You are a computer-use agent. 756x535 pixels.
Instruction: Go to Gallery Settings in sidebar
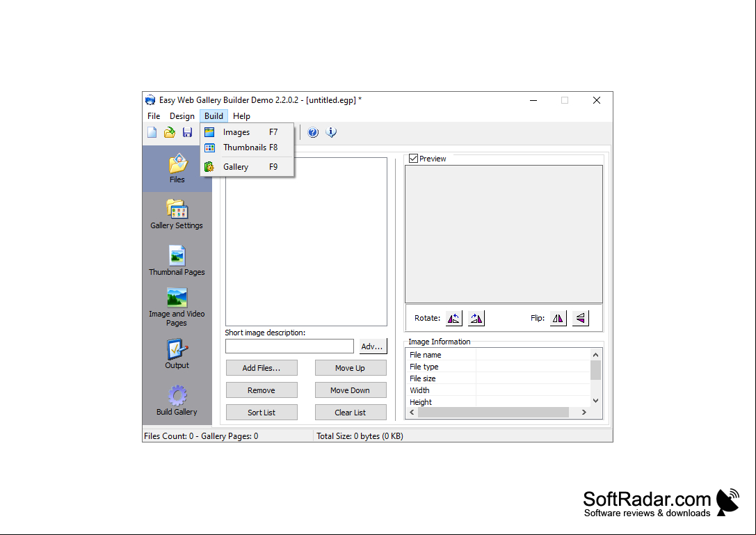click(x=177, y=214)
